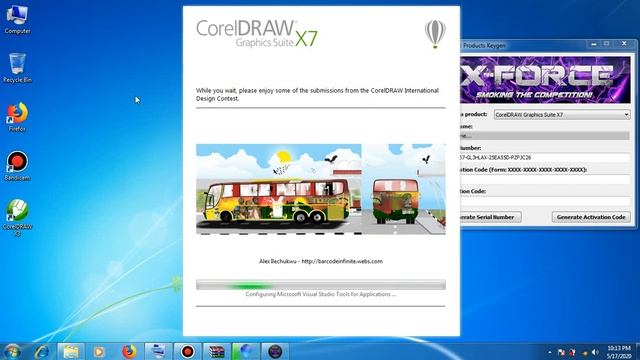Click the bus contest artwork in installer

[x=320, y=189]
